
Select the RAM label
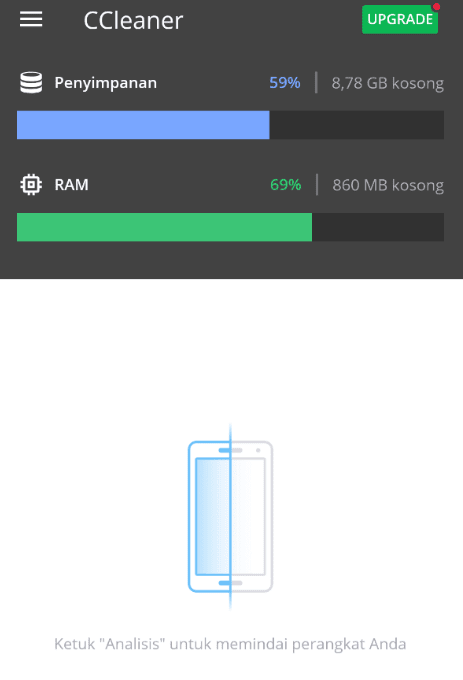click(72, 185)
